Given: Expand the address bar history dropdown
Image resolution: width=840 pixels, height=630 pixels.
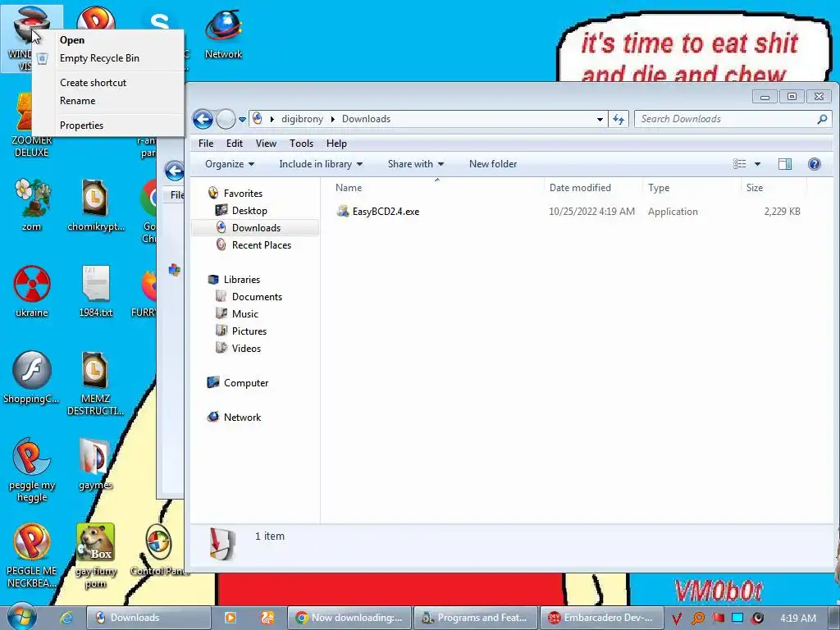Looking at the screenshot, I should [x=600, y=119].
